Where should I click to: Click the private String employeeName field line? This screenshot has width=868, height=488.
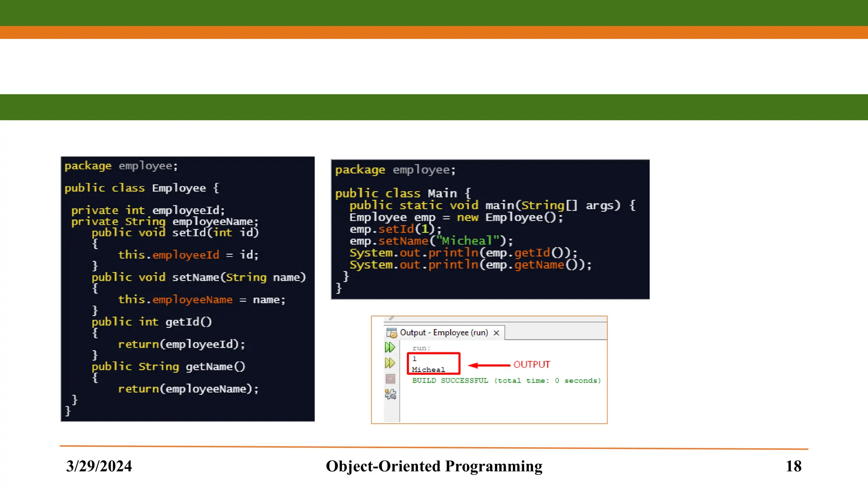pos(164,222)
